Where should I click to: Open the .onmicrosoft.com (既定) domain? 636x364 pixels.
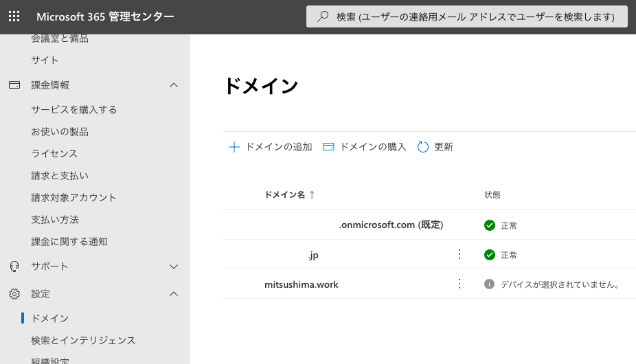point(391,225)
